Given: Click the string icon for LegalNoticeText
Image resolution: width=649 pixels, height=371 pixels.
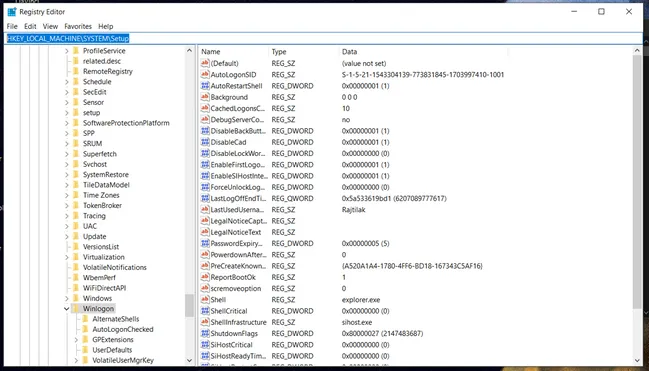Looking at the screenshot, I should point(205,232).
